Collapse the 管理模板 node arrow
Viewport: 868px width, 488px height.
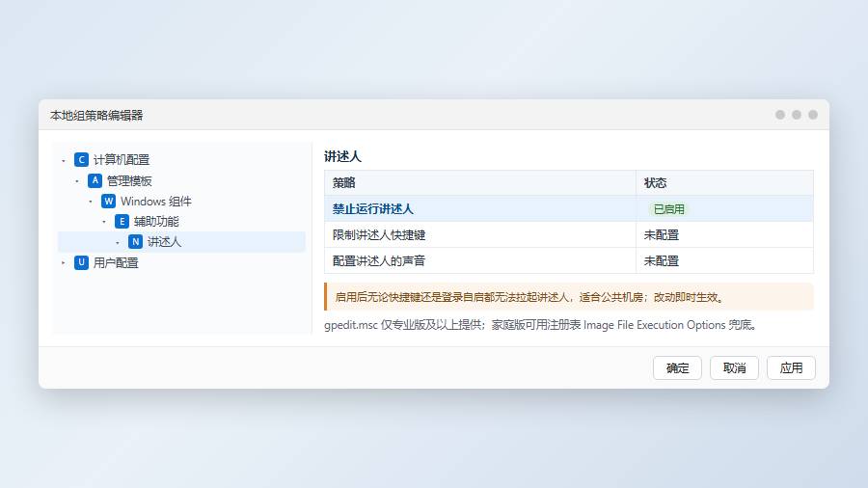pos(77,181)
